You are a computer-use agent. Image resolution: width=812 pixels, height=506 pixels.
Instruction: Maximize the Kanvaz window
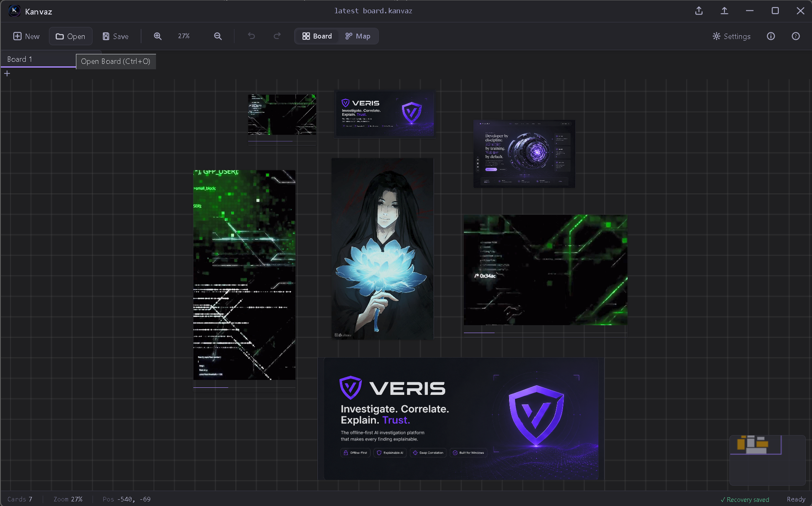(775, 11)
